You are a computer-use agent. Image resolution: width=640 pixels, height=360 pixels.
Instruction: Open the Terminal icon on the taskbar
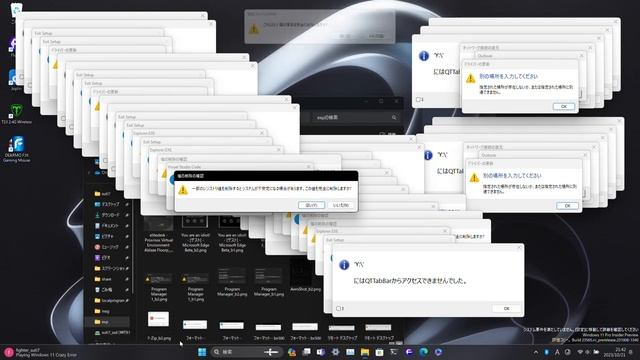(x=394, y=352)
